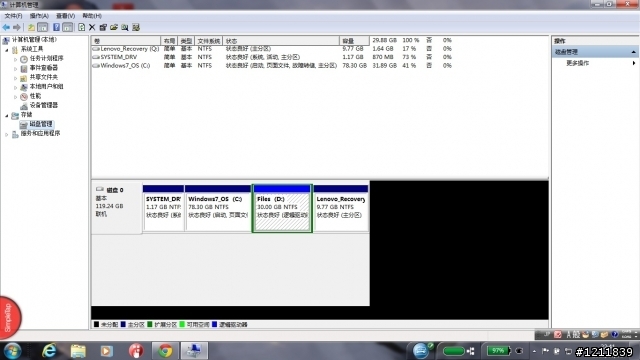
Task: Launch Internet Explorer from the taskbar
Action: (x=49, y=351)
